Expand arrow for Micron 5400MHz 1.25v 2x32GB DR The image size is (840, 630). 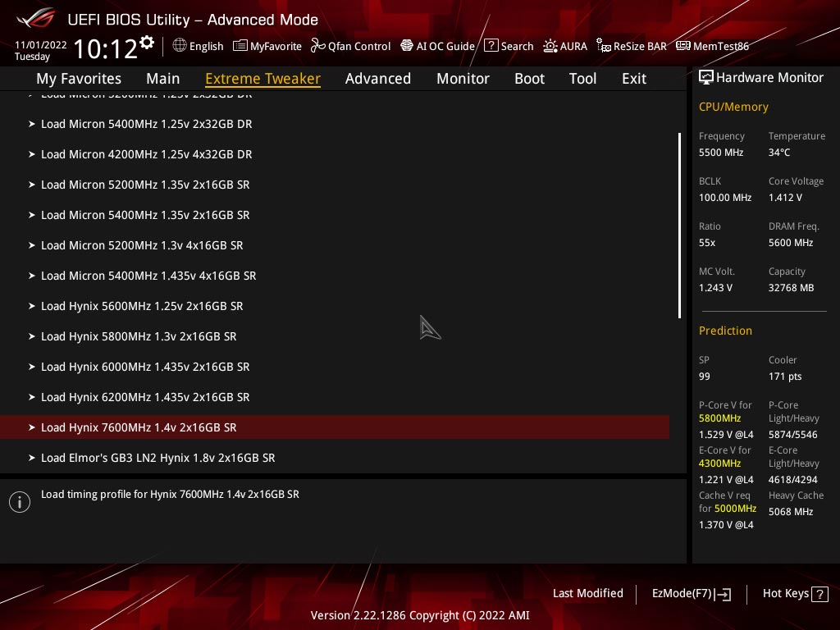[32, 124]
